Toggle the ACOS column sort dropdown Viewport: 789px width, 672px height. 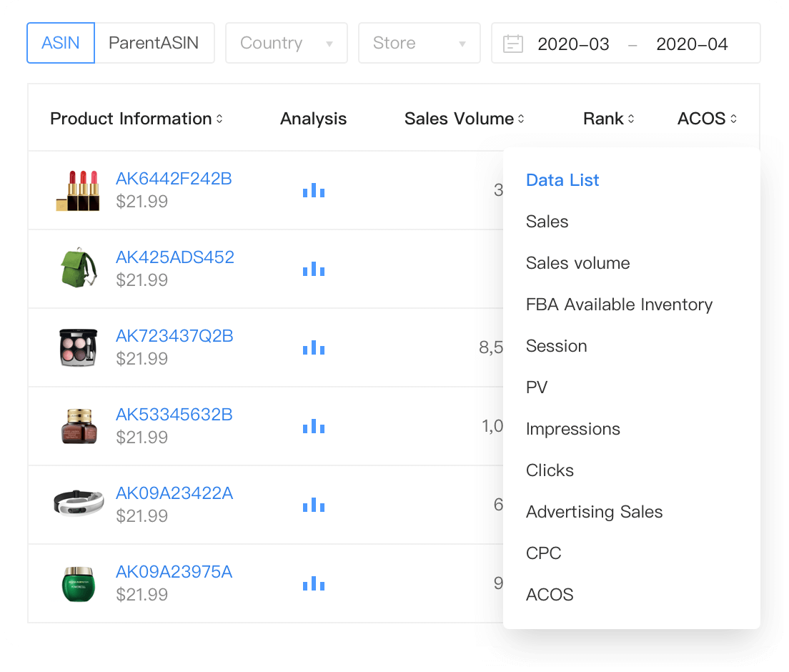[x=734, y=119]
